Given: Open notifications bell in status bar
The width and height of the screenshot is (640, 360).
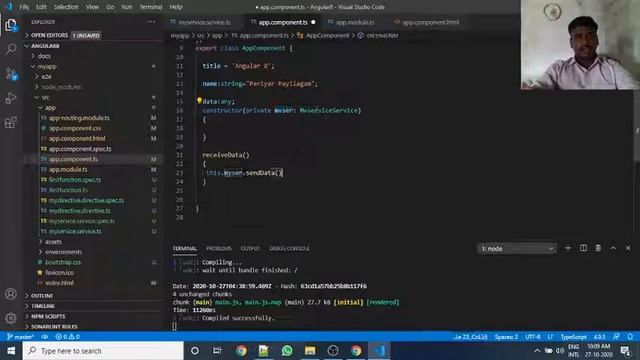Looking at the screenshot, I should click(x=630, y=337).
